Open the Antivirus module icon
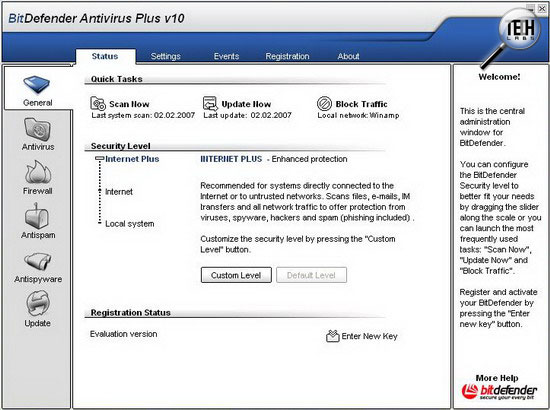The image size is (550, 410). tap(37, 129)
